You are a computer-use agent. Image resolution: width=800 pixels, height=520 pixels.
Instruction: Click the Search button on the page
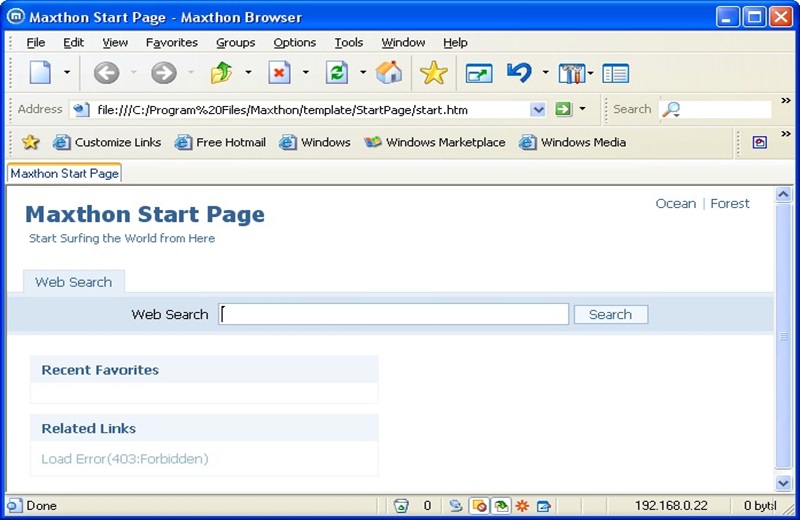(611, 314)
